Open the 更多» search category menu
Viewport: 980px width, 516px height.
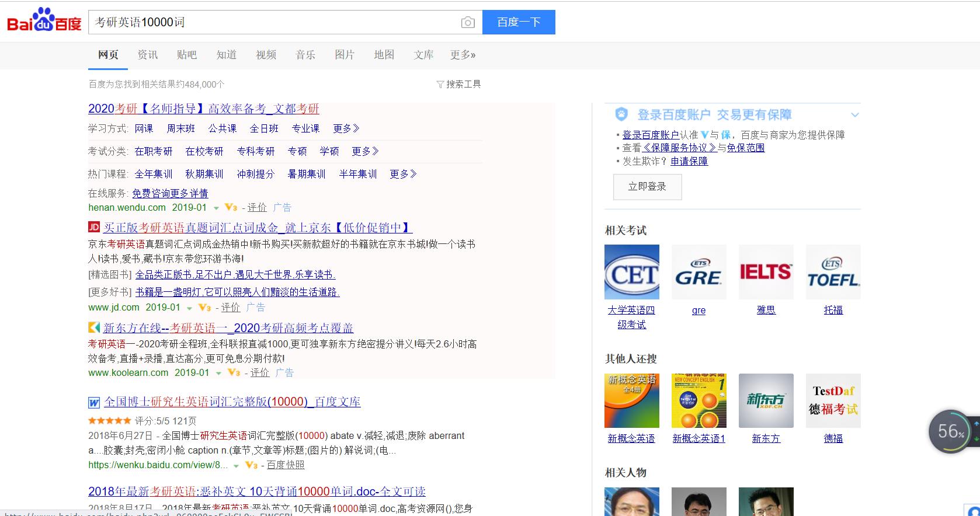pos(463,55)
